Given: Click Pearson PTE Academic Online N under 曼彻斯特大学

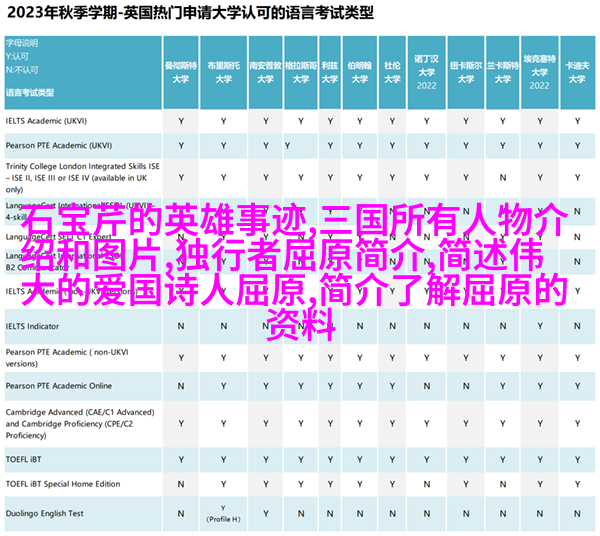Looking at the screenshot, I should 181,386.
